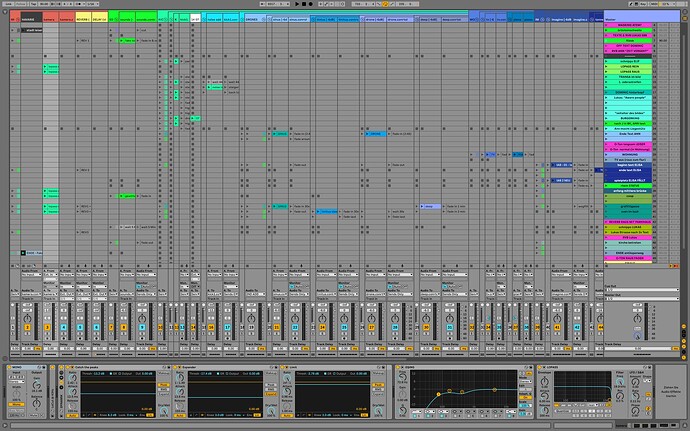The height and width of the screenshot is (431, 690).
Task: Fold the sinus group track
Action: pos(270,19)
